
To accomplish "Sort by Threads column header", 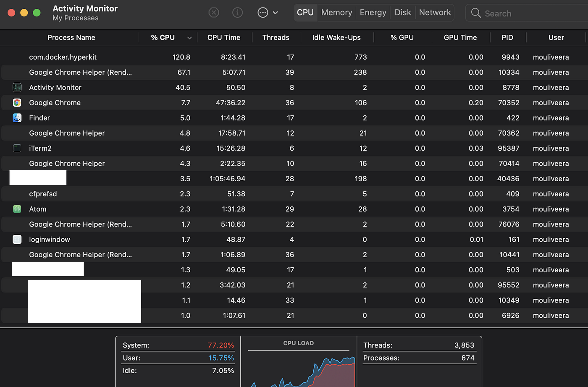I will (x=276, y=37).
